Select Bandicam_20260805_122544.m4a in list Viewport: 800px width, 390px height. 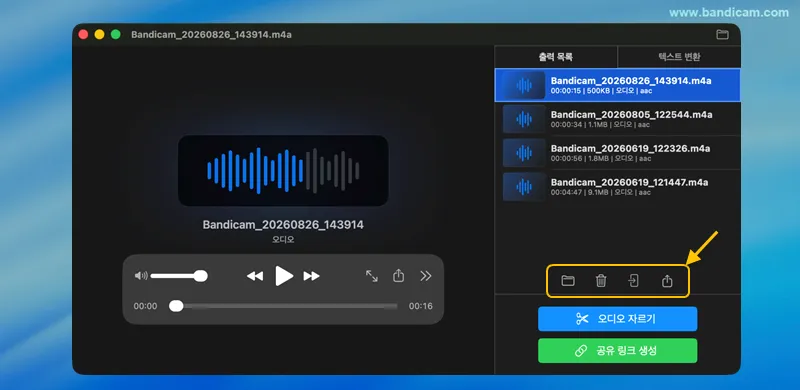618,119
